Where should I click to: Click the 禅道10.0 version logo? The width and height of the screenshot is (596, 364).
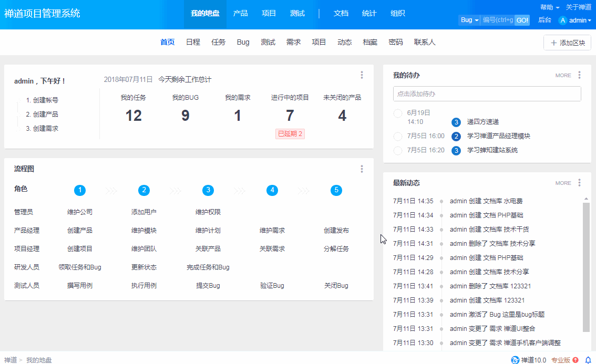(515, 360)
